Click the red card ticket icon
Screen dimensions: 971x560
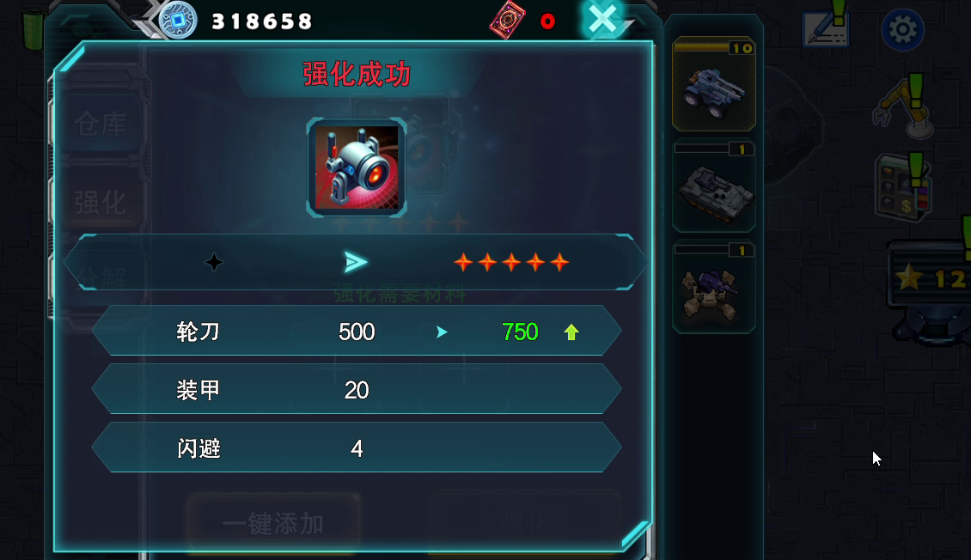click(x=507, y=21)
